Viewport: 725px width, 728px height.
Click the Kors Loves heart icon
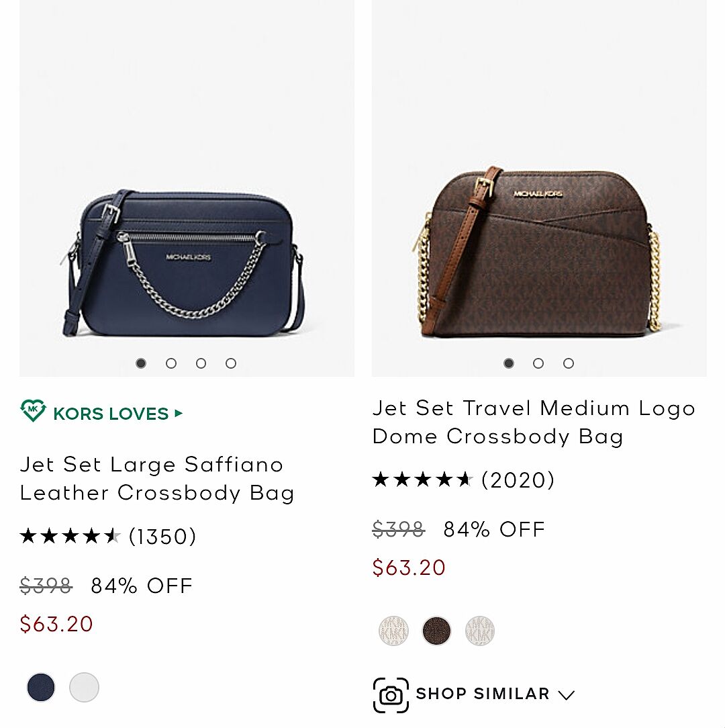(x=33, y=410)
